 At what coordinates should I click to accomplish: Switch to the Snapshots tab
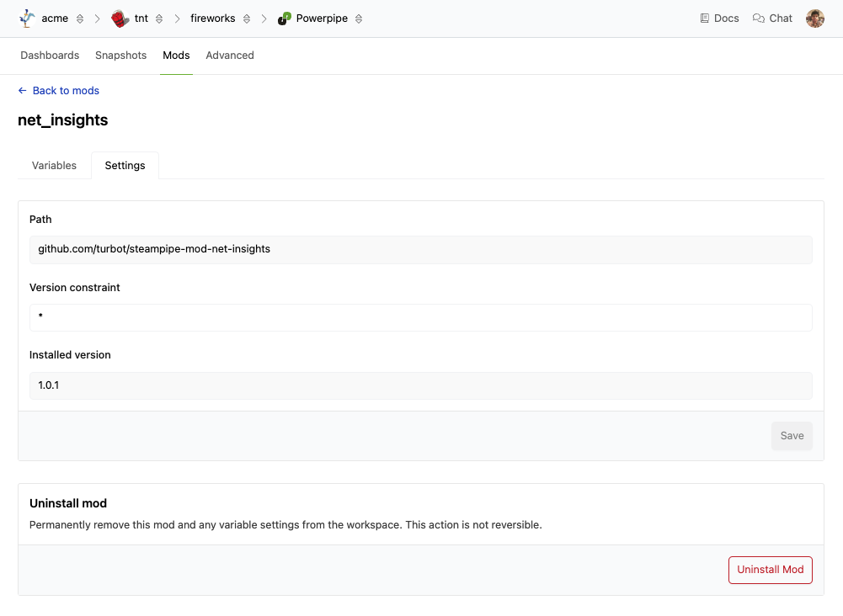120,56
